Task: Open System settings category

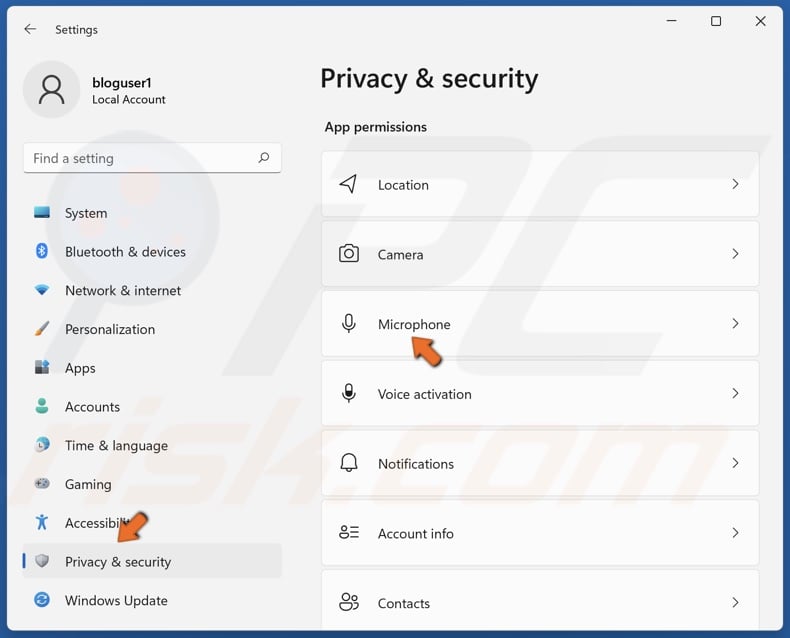Action: tap(152, 213)
